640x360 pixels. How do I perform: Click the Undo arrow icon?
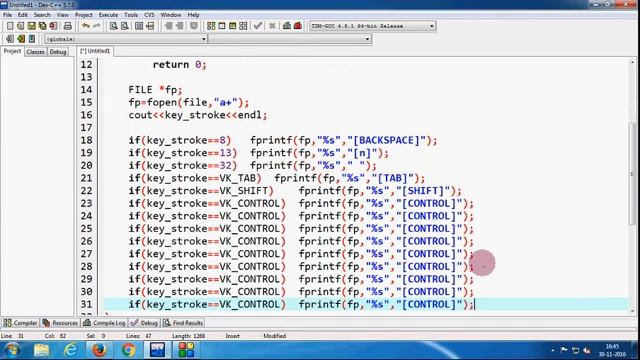(x=86, y=26)
